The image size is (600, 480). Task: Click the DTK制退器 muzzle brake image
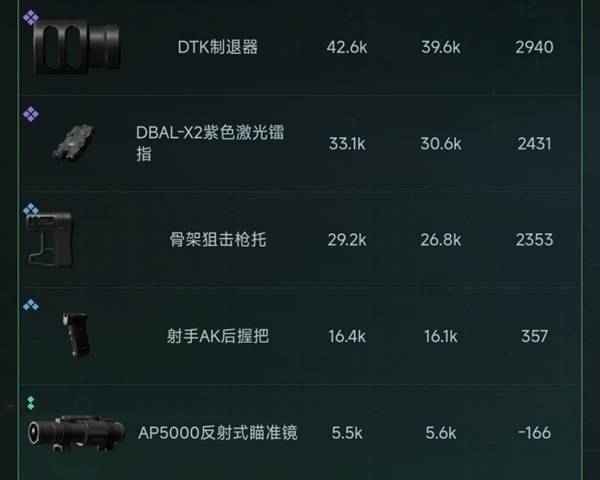[77, 46]
